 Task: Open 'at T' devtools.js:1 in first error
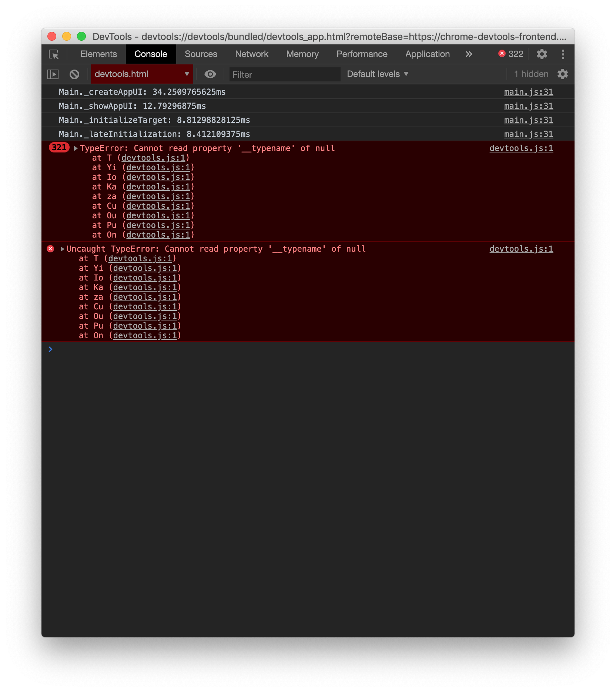pos(153,158)
